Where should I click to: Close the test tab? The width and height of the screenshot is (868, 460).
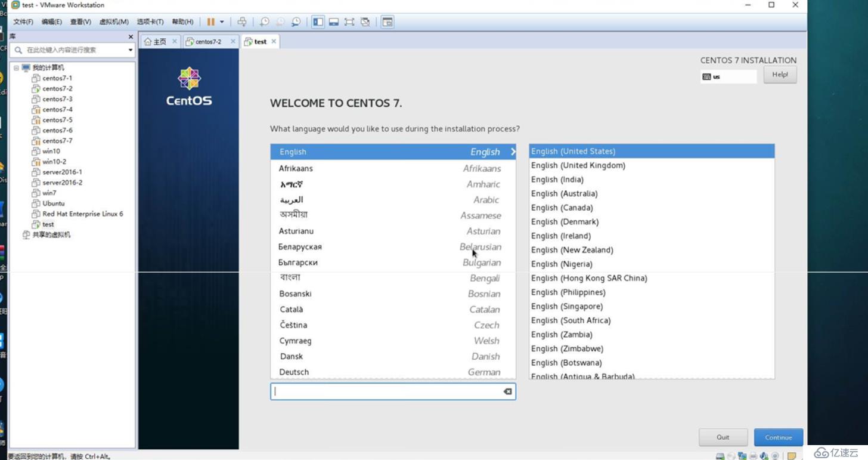tap(274, 41)
